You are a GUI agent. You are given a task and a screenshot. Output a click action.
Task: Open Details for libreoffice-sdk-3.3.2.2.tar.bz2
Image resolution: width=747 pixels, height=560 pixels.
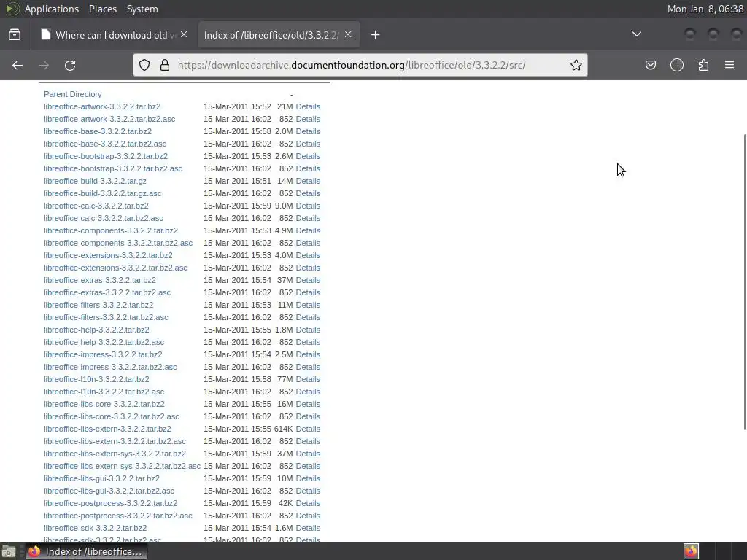coord(308,528)
